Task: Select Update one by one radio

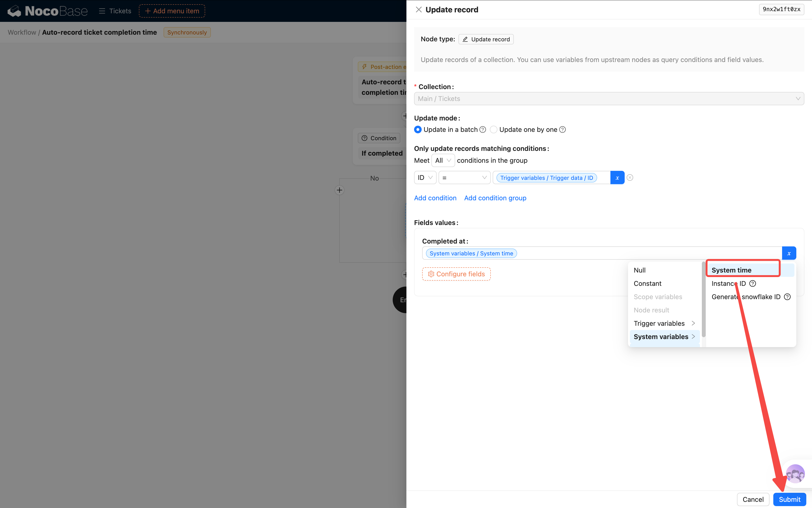Action: 493,130
